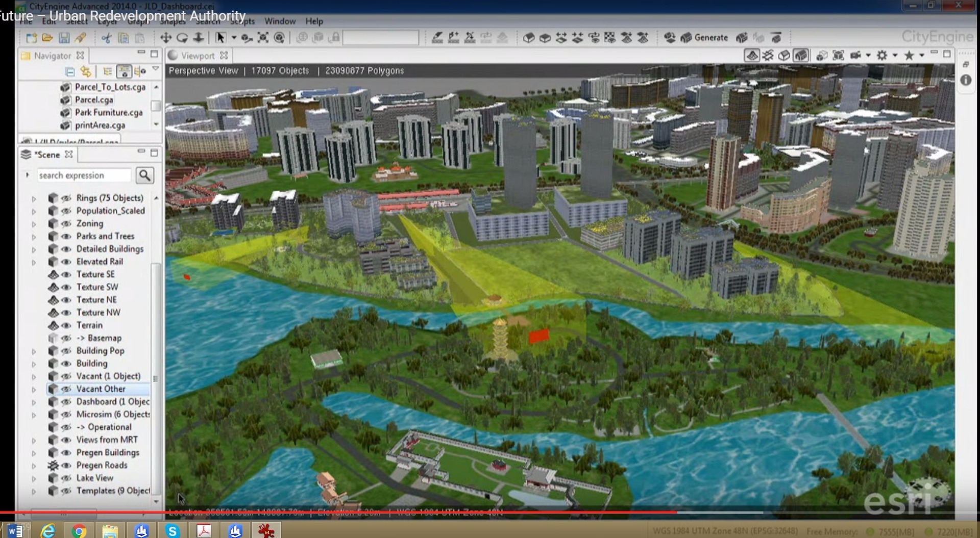Toggle shapes visibility in viewport toolbar
Image resolution: width=980 pixels, height=538 pixels.
785,56
